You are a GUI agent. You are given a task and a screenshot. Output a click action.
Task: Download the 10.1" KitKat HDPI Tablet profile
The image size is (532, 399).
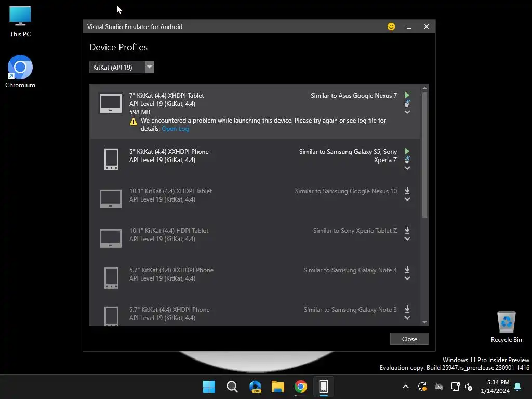407,230
